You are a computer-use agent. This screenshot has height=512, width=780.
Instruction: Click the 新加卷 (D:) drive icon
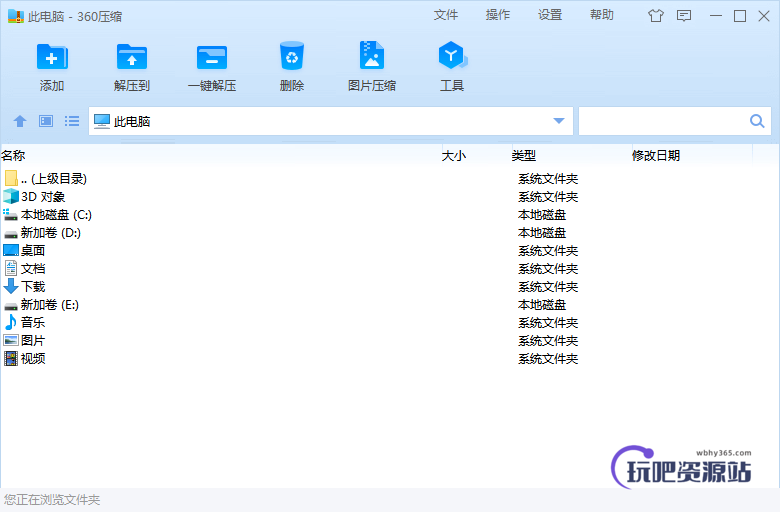[x=10, y=233]
